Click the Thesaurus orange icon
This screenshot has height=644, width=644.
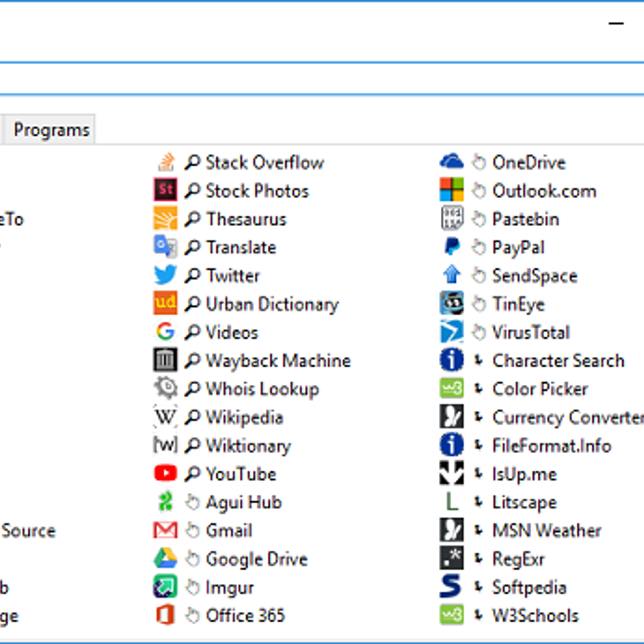165,219
